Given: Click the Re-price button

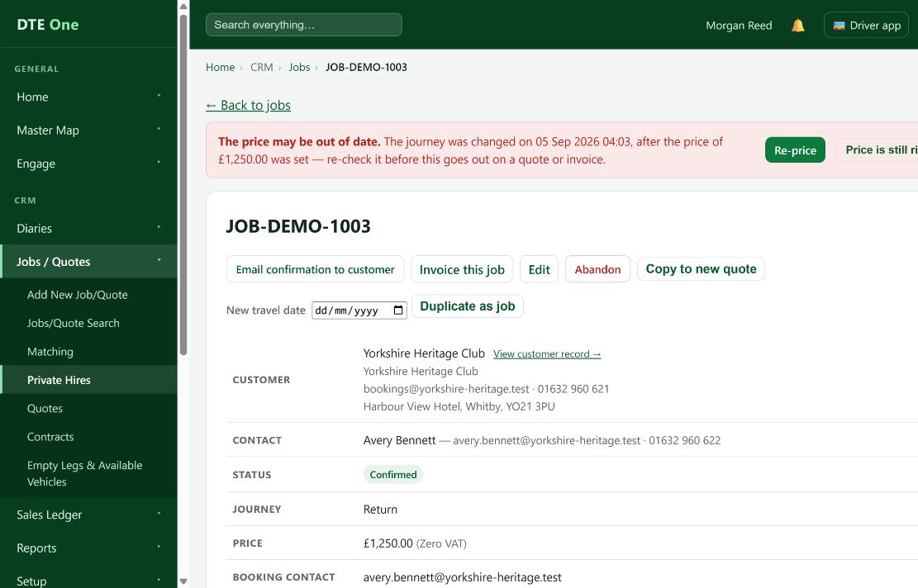Looking at the screenshot, I should pos(795,150).
